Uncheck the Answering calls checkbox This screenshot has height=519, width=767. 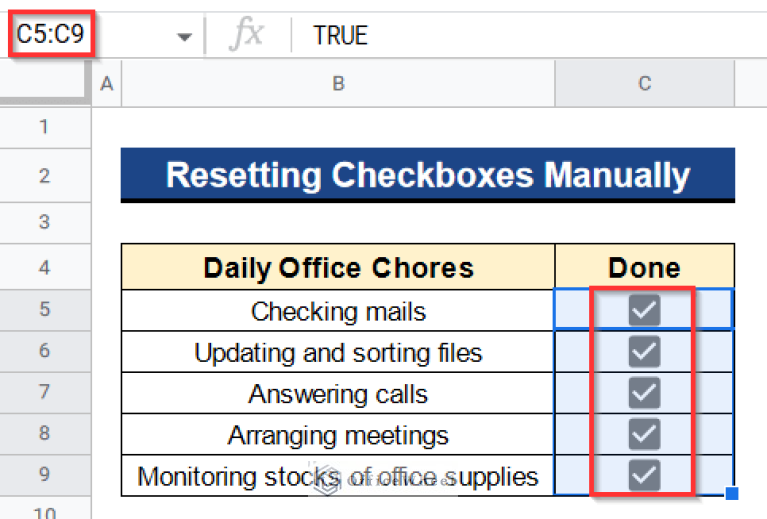coord(644,393)
